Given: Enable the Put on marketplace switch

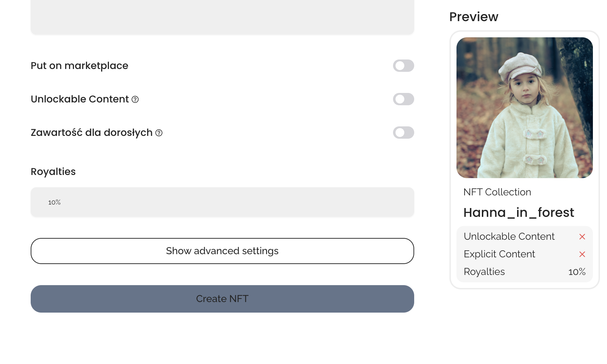Looking at the screenshot, I should (403, 66).
